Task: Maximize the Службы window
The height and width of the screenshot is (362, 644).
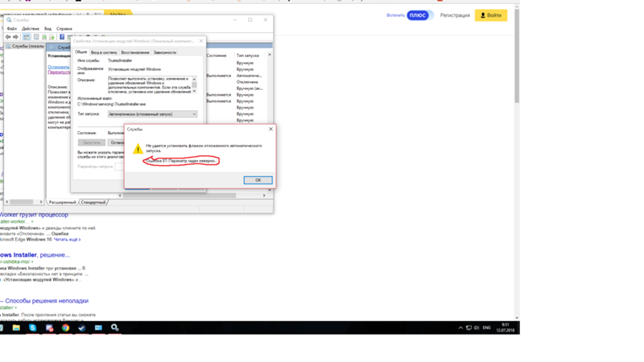Action: point(250,19)
